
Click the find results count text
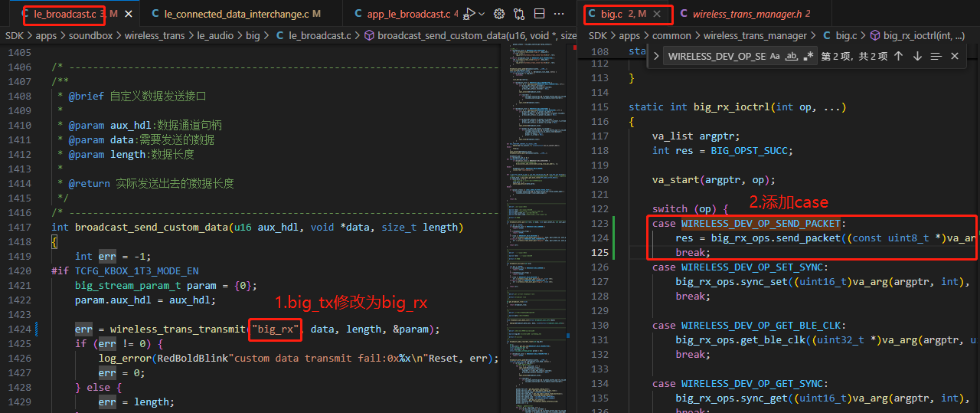(854, 56)
